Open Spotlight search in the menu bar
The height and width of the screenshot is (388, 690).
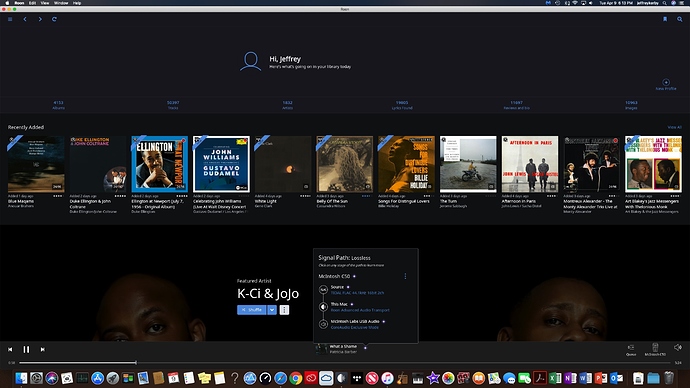coord(664,3)
